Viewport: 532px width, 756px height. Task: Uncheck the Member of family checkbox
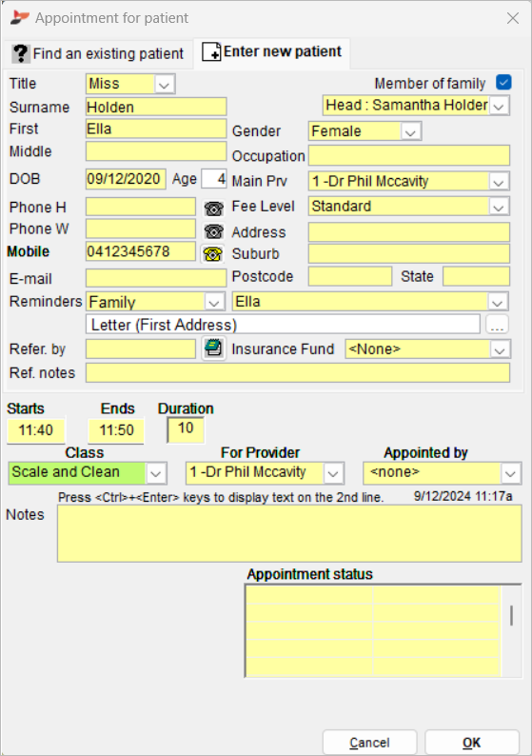point(503,83)
